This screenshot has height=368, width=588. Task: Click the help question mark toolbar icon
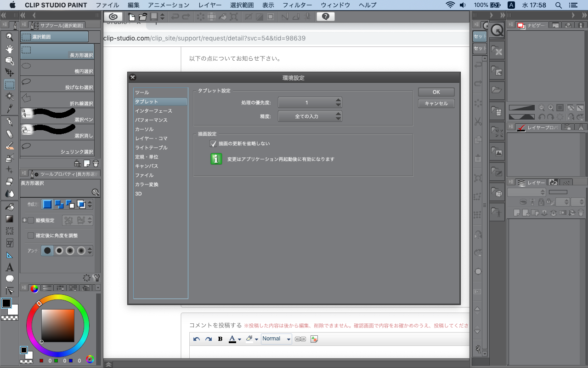(326, 17)
